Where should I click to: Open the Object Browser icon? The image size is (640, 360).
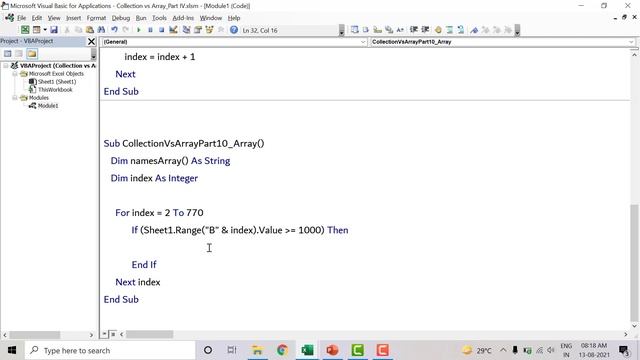tap(209, 30)
